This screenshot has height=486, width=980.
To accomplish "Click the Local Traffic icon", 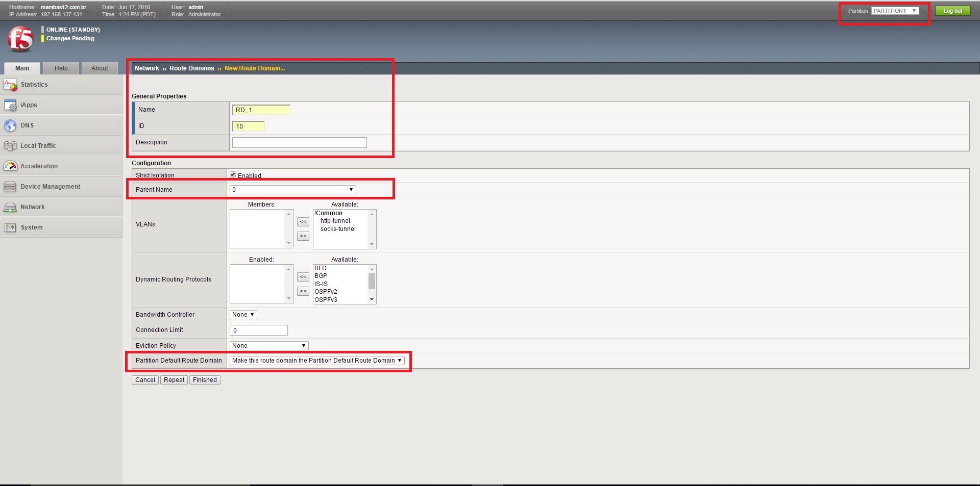I will 10,146.
